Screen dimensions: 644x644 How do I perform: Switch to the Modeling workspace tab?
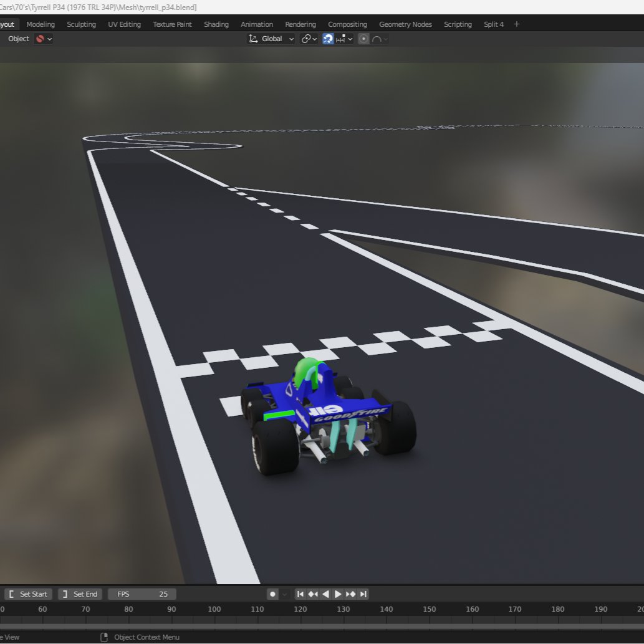pos(41,24)
